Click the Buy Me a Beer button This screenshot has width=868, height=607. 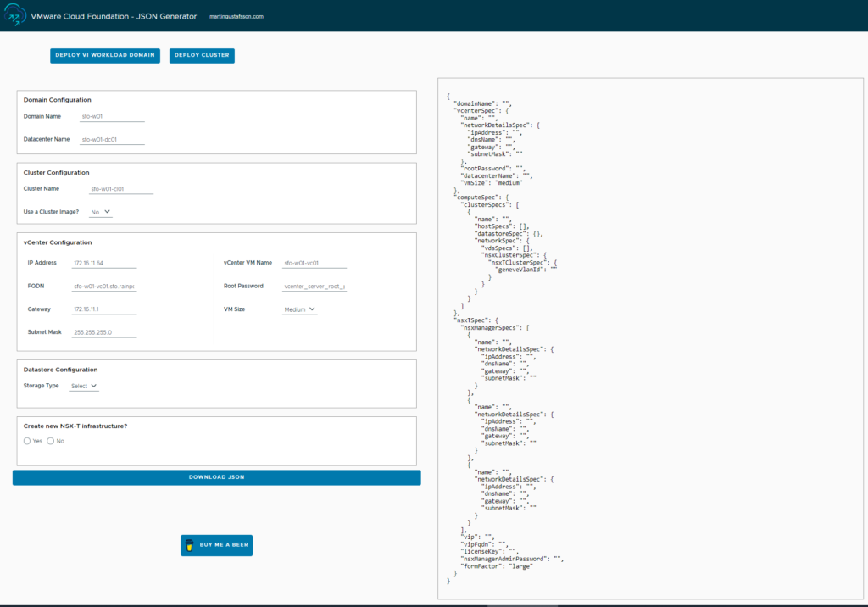[x=216, y=545]
